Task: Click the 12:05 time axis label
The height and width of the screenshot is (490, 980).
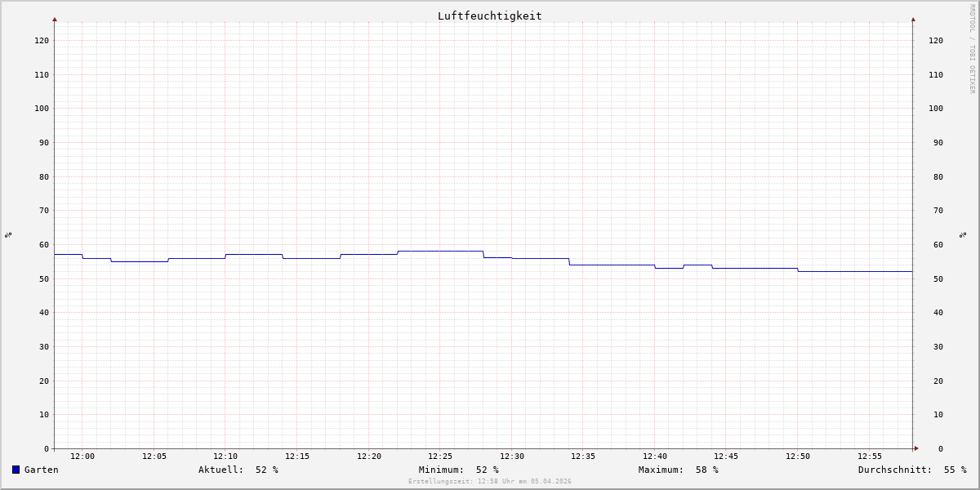Action: tap(154, 457)
